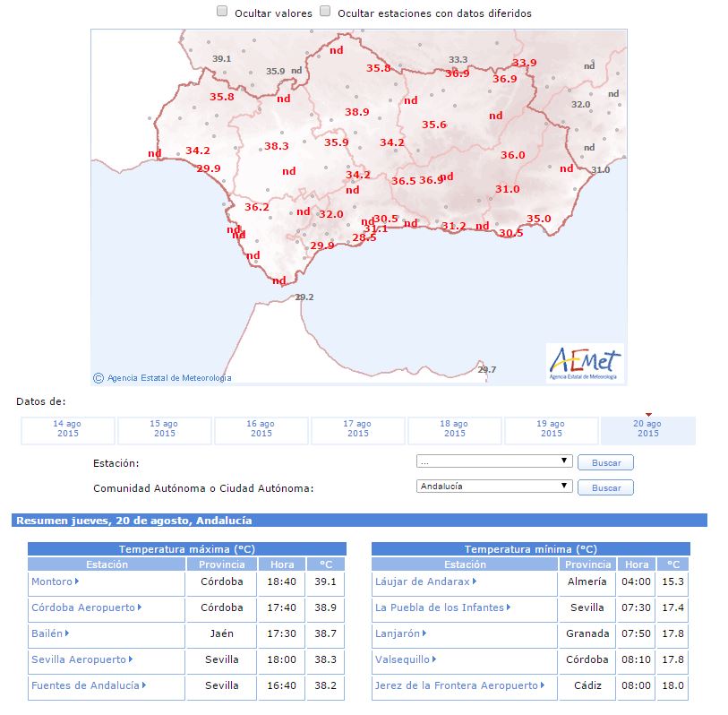Enable the Ocultar valores checkbox
Screen dimensions: 728x715
[x=223, y=13]
